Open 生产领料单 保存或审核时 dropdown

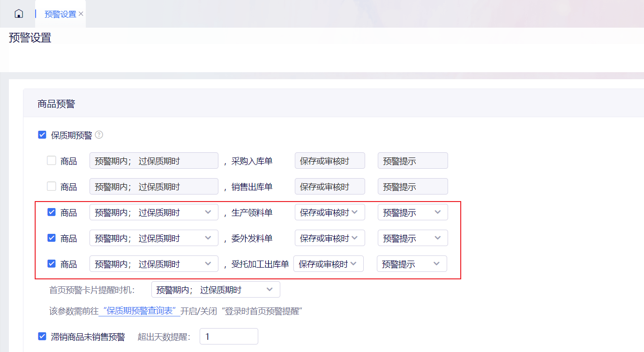[x=330, y=212]
